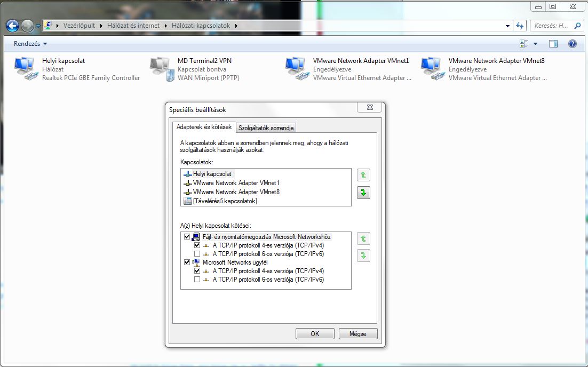
Task: Select Helyi kapcsolat adapter icon
Action: point(26,69)
